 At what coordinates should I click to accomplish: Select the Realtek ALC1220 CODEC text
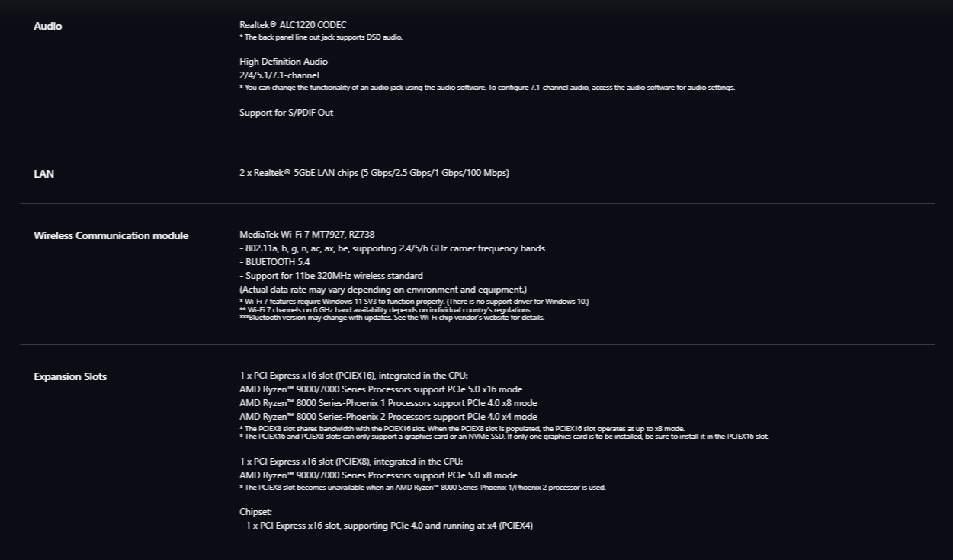coord(293,25)
